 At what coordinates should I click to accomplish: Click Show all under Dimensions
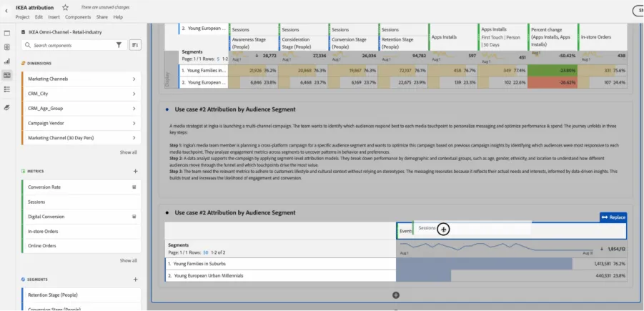pyautogui.click(x=128, y=152)
